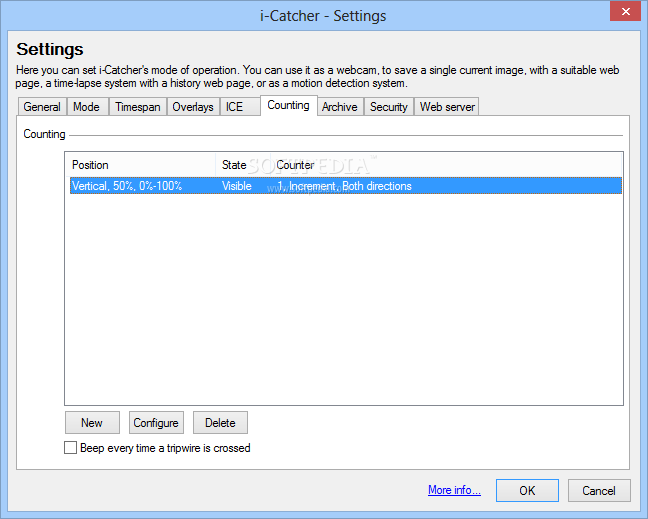Click the Configure button
This screenshot has height=519, width=648.
click(x=156, y=422)
